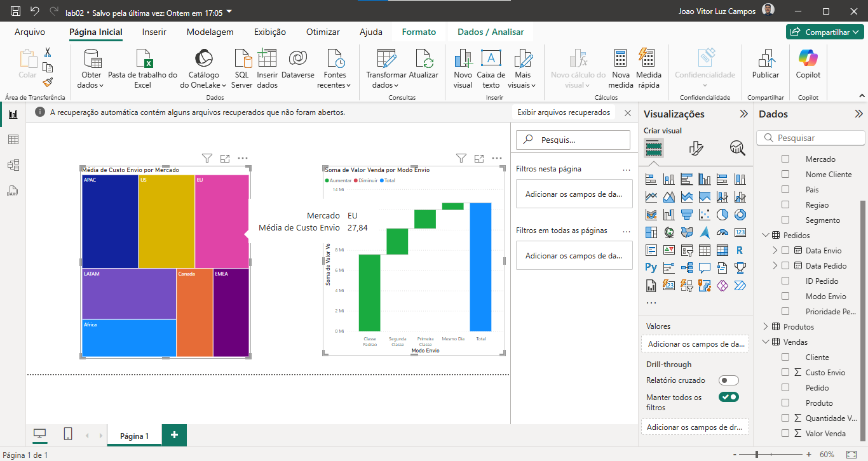This screenshot has width=868, height=461.
Task: Check the Nome Cliente field checkbox
Action: coord(785,175)
